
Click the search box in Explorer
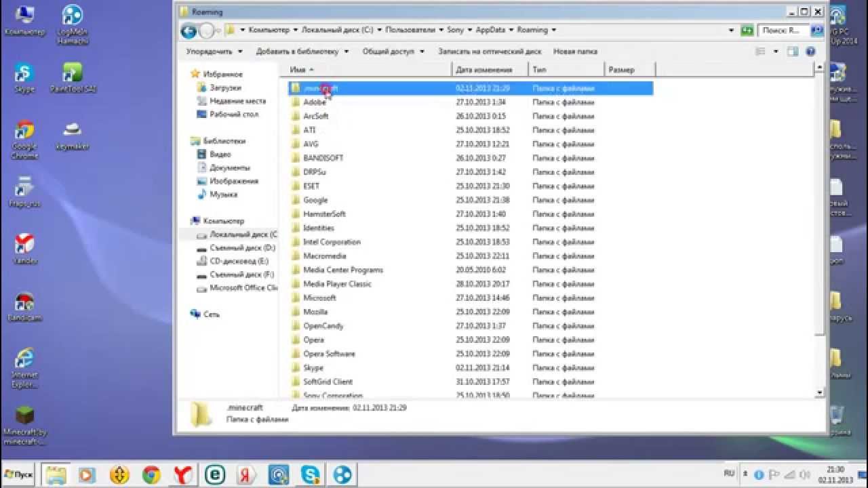coord(783,30)
